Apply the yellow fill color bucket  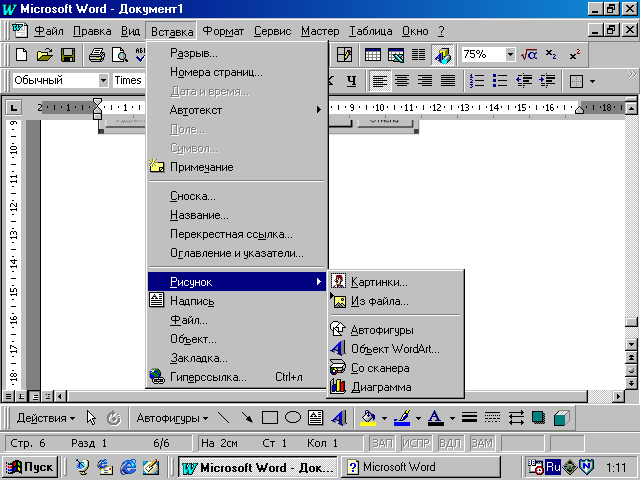pos(368,418)
